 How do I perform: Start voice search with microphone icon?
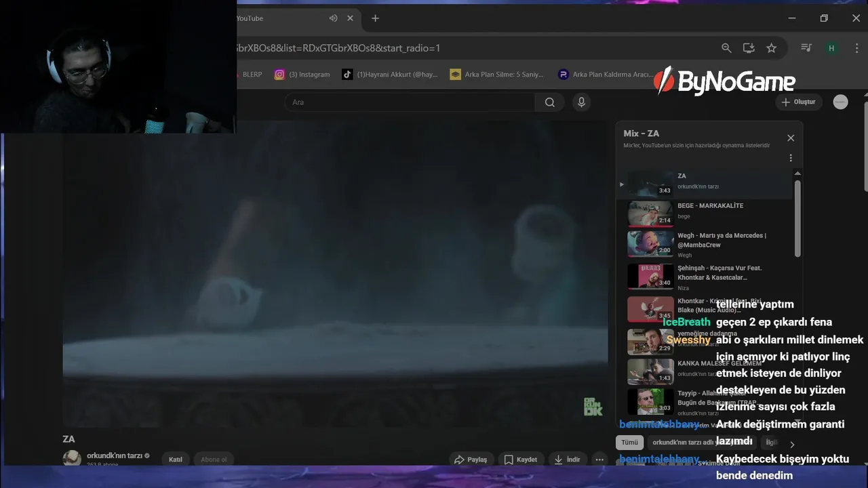click(581, 102)
